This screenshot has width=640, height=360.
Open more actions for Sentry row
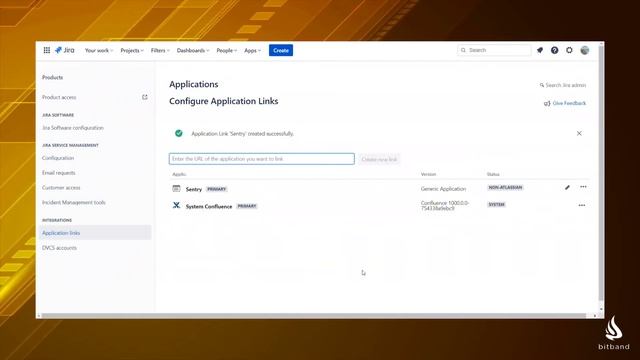[583, 187]
